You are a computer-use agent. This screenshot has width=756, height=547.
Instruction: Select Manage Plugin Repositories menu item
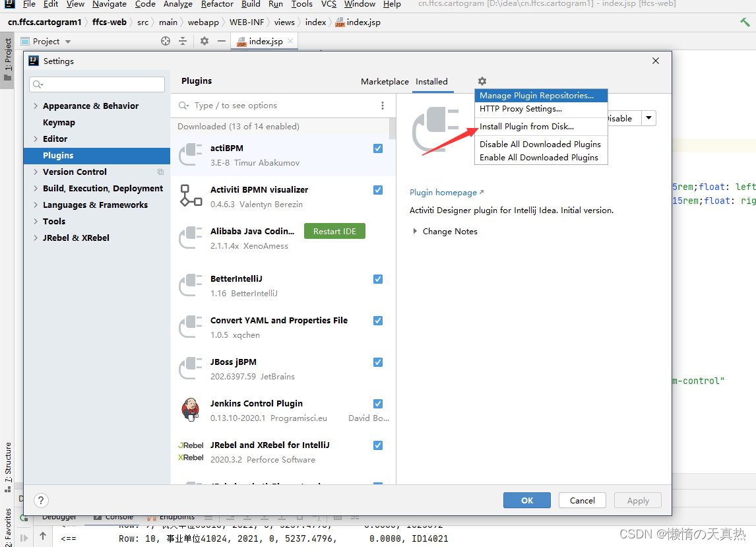click(541, 96)
